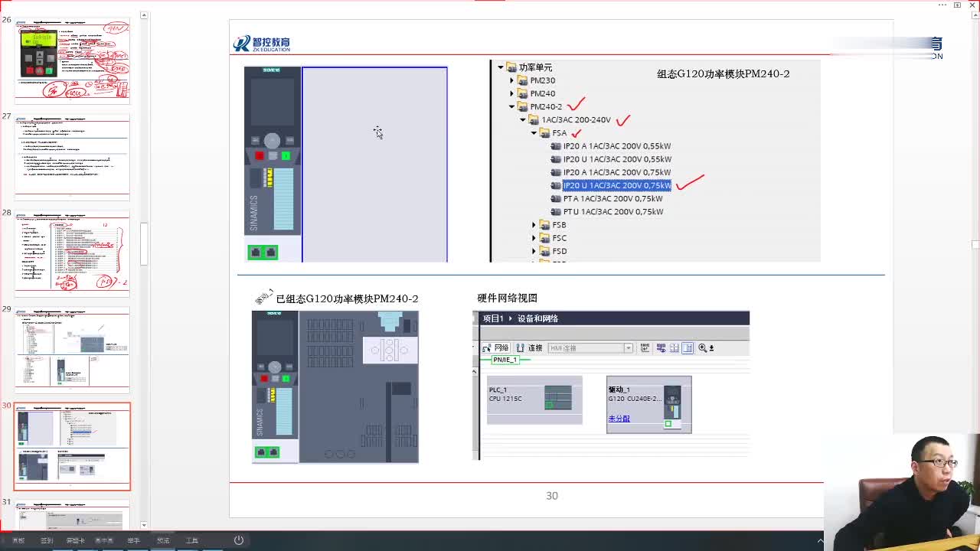Click the knob on upper G120 control unit
The height and width of the screenshot is (551, 980).
pos(272,140)
